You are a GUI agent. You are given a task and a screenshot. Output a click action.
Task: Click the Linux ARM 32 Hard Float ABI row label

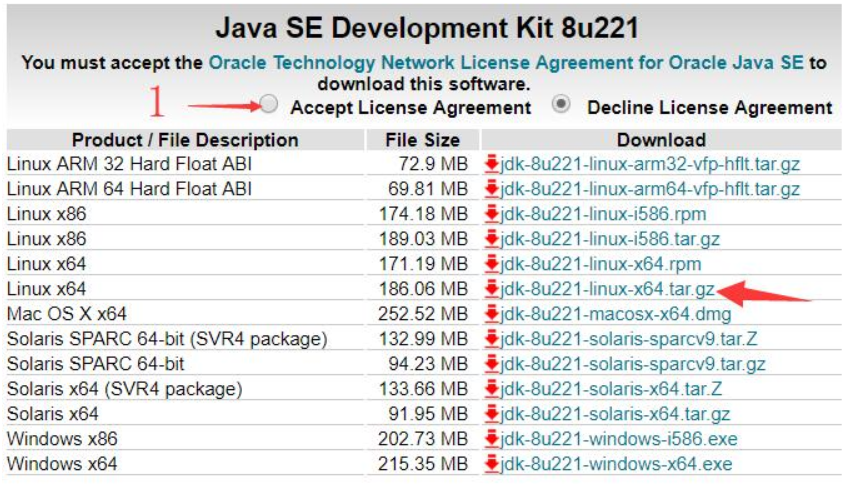tap(129, 164)
